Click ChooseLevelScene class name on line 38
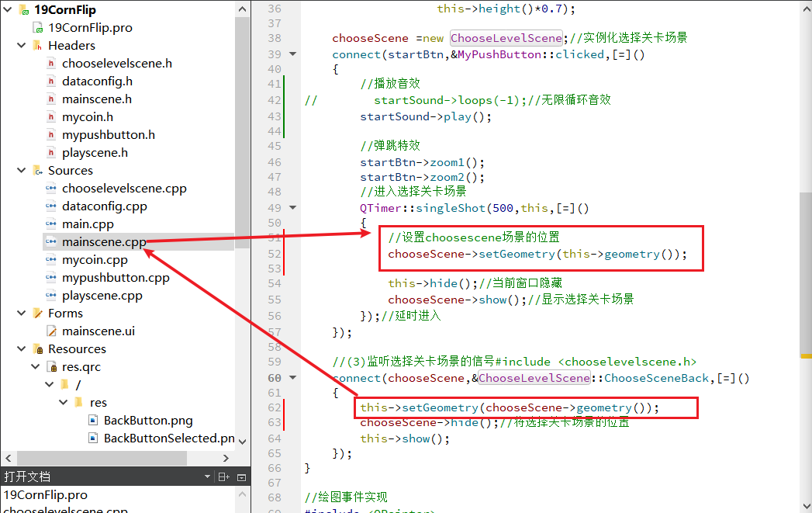Image resolution: width=812 pixels, height=513 pixels. 506,38
